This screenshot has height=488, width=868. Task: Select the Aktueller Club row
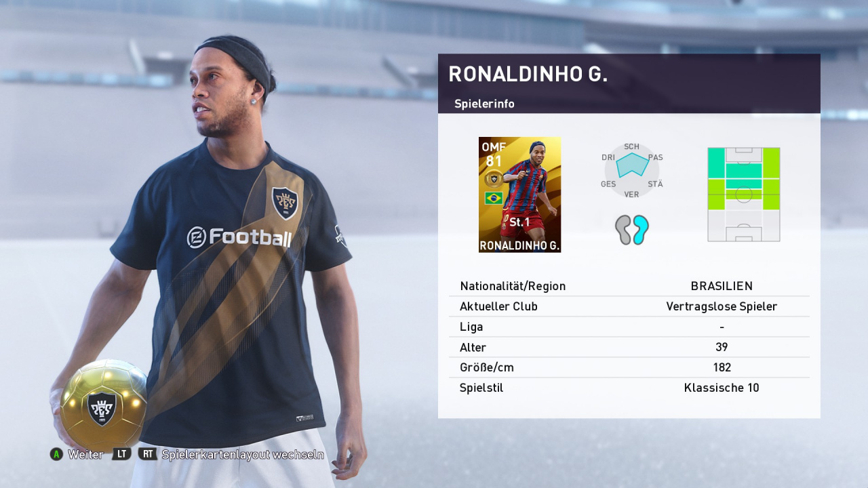[x=629, y=306]
